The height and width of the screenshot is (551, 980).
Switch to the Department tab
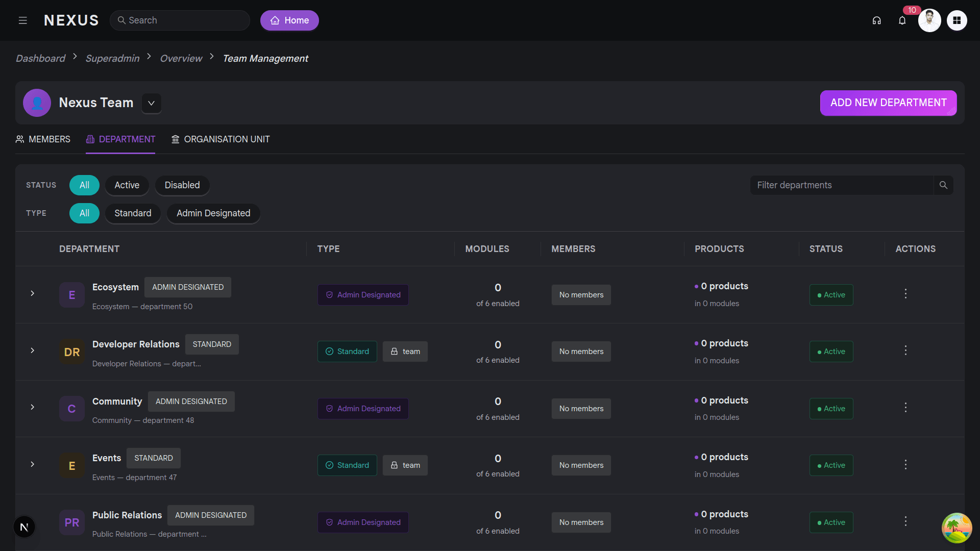pyautogui.click(x=120, y=139)
